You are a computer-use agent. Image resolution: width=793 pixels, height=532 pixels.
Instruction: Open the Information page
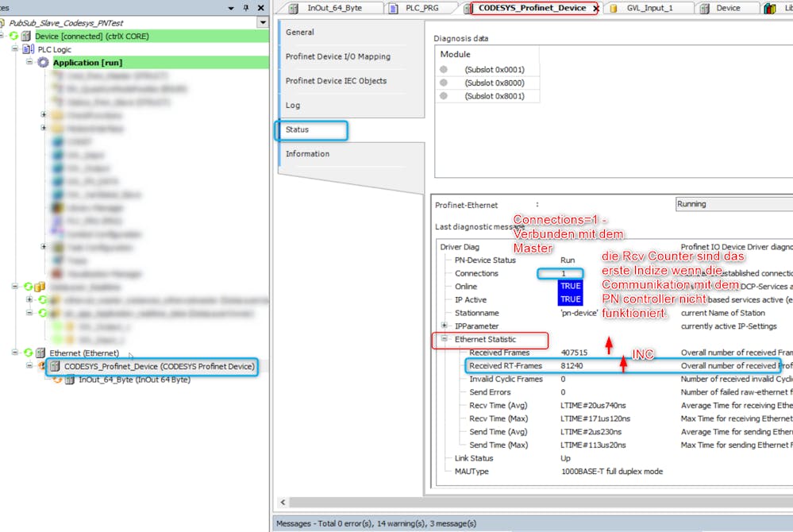307,154
